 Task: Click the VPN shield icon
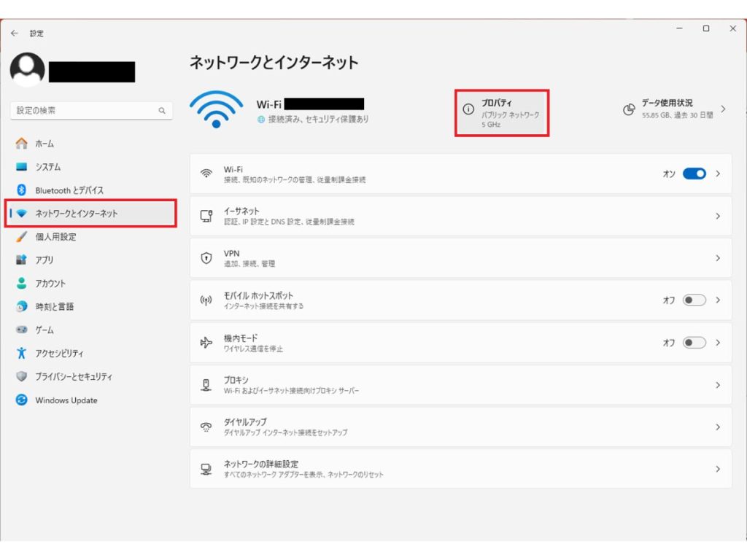click(206, 257)
